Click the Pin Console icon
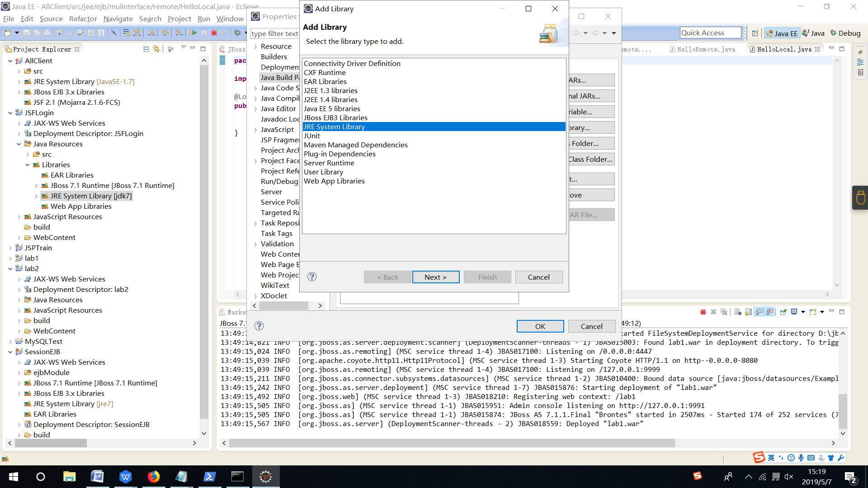The width and height of the screenshot is (868, 488). pyautogui.click(x=783, y=312)
